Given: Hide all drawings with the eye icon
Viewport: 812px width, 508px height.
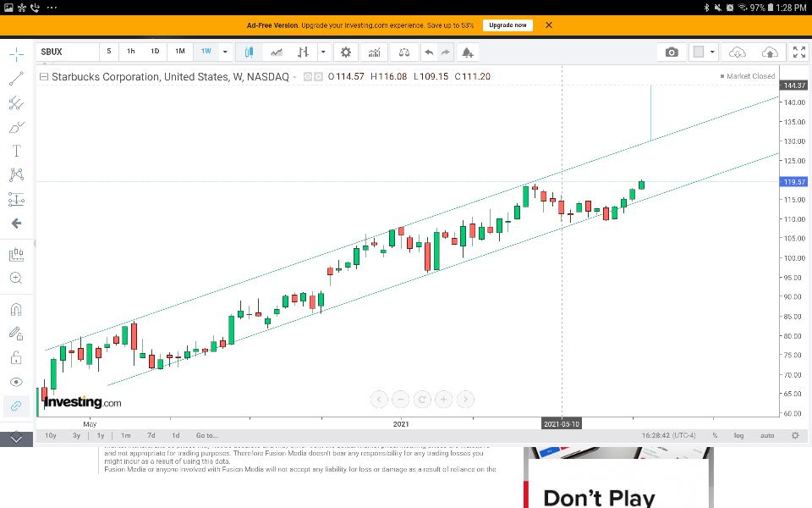Looking at the screenshot, I should click(x=16, y=382).
